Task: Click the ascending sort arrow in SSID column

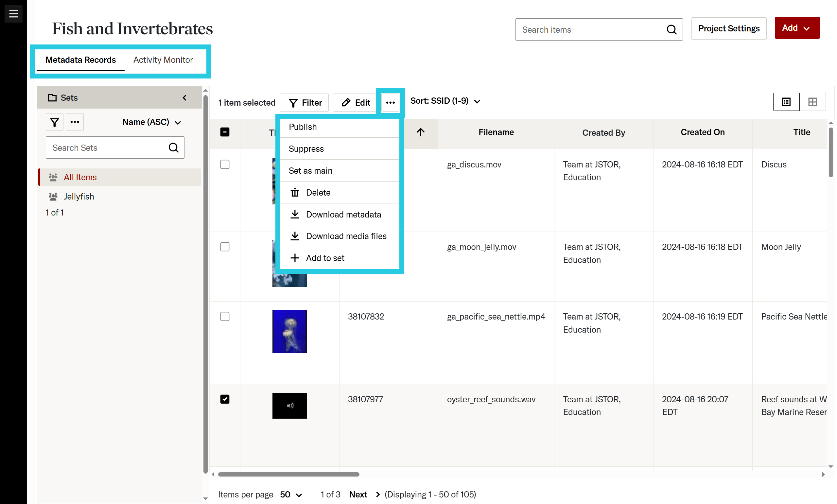Action: [420, 132]
